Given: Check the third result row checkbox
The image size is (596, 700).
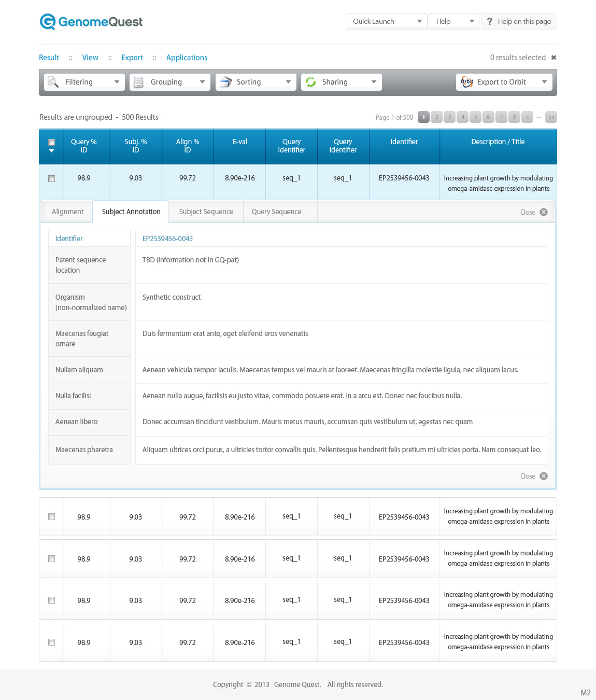Looking at the screenshot, I should point(51,558).
